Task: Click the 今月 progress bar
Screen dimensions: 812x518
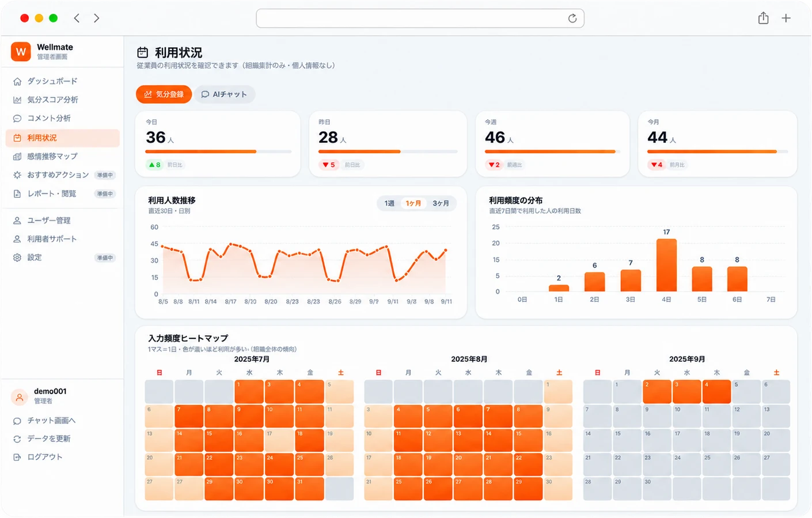Action: 718,152
